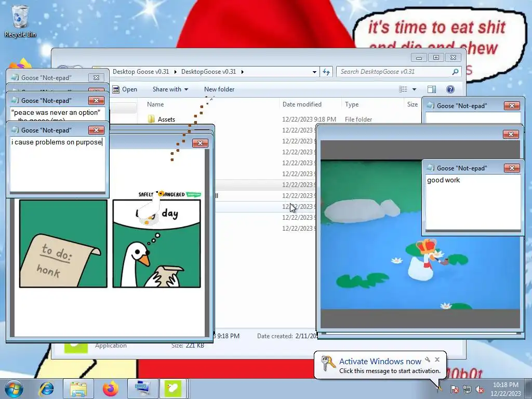Viewport: 532px width, 399px height.
Task: Select the Desktop Goose taskbar icon
Action: (x=172, y=389)
